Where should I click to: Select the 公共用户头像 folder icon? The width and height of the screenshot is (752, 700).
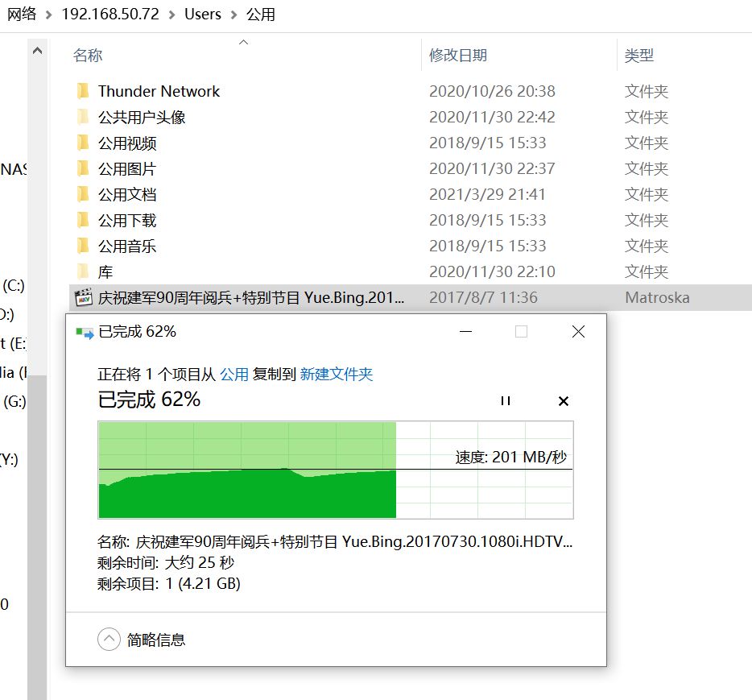[83, 117]
